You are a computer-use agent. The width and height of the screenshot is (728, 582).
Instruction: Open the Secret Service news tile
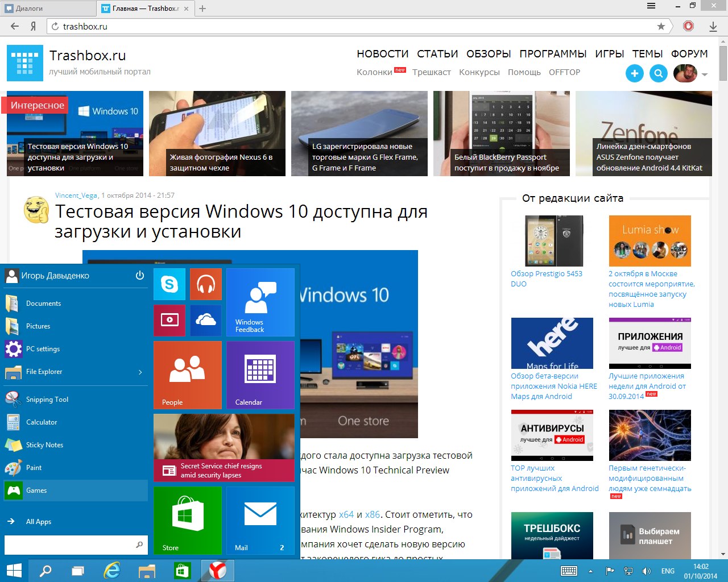[x=224, y=448]
